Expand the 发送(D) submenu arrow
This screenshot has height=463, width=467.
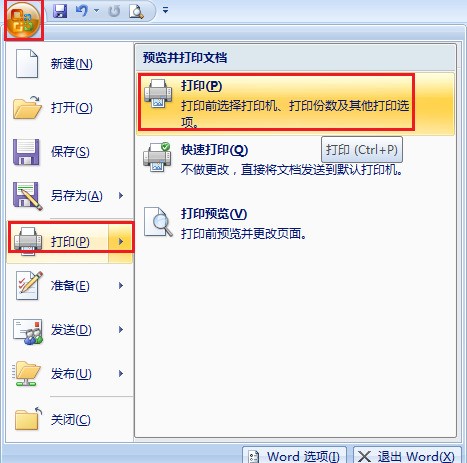(x=121, y=330)
